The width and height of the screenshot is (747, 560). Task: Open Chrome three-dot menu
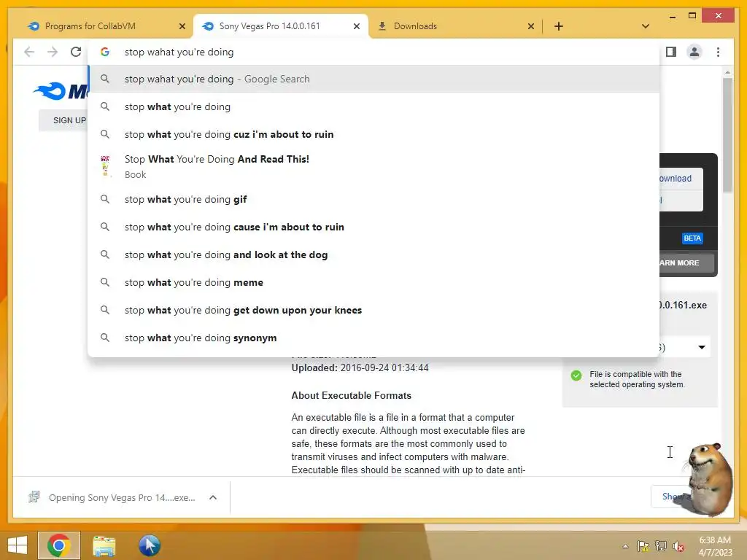point(718,52)
